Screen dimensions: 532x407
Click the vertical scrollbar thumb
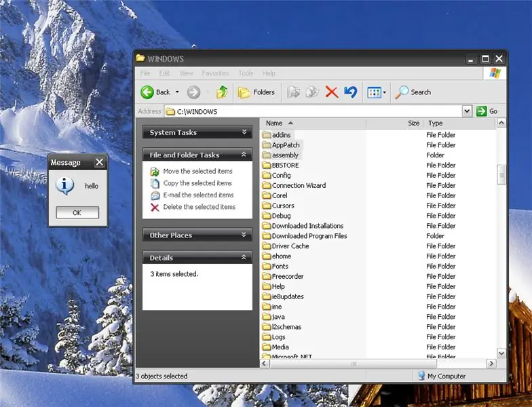[x=501, y=175]
